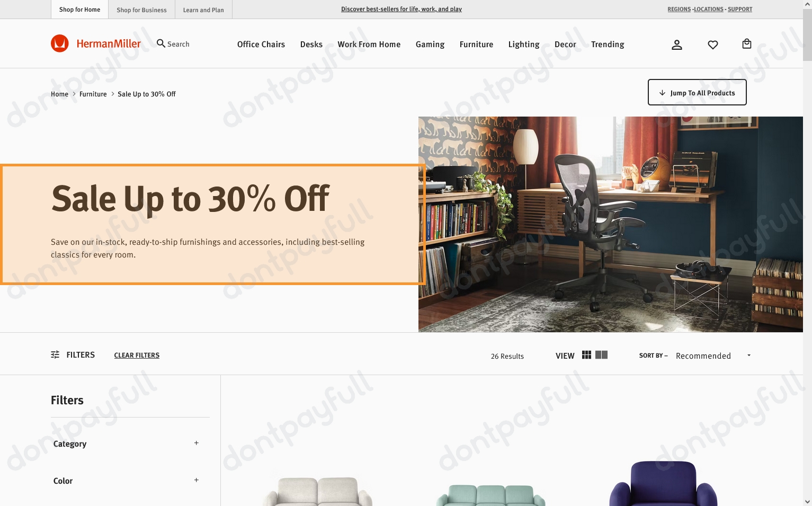The image size is (812, 506).
Task: Open the search magnifier icon
Action: click(161, 43)
